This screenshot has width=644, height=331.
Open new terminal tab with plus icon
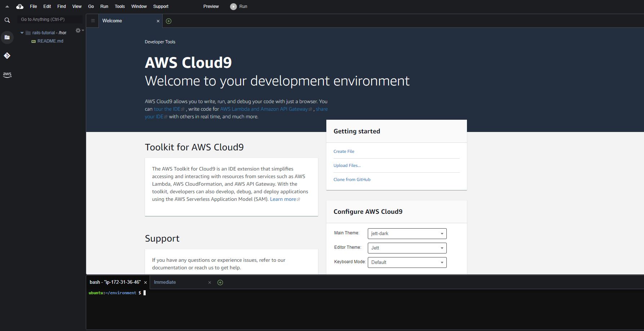pyautogui.click(x=220, y=282)
